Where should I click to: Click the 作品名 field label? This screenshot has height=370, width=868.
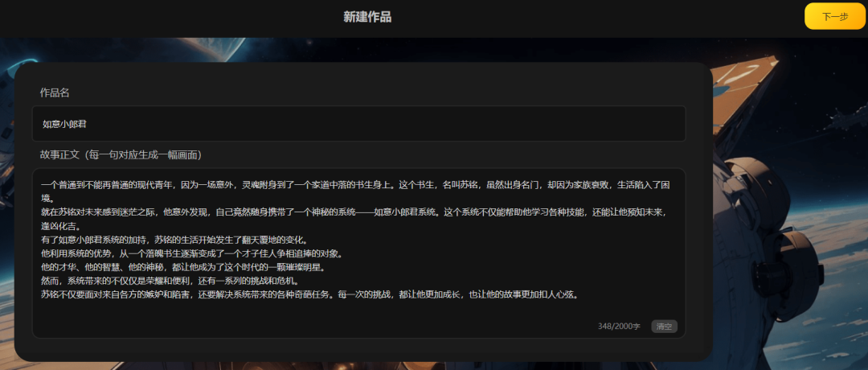55,92
